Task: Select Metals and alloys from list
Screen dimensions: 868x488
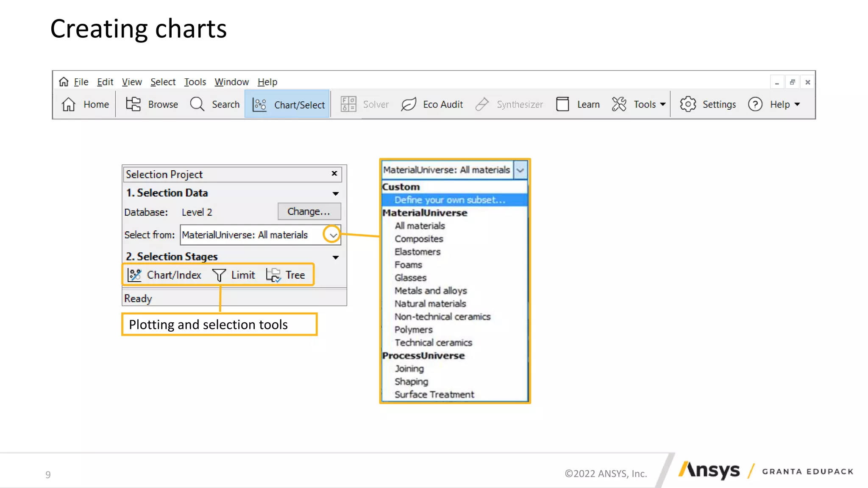Action: coord(431,291)
